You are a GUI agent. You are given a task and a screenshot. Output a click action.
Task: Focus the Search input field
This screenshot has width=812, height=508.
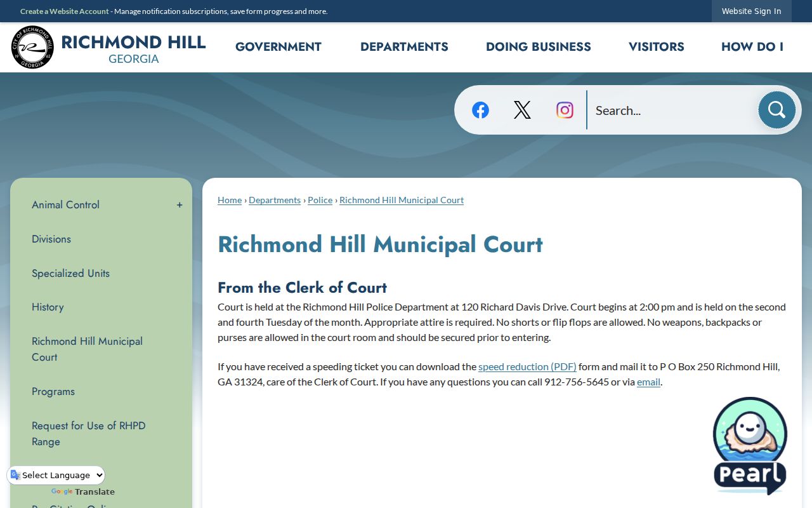pyautogui.click(x=672, y=110)
